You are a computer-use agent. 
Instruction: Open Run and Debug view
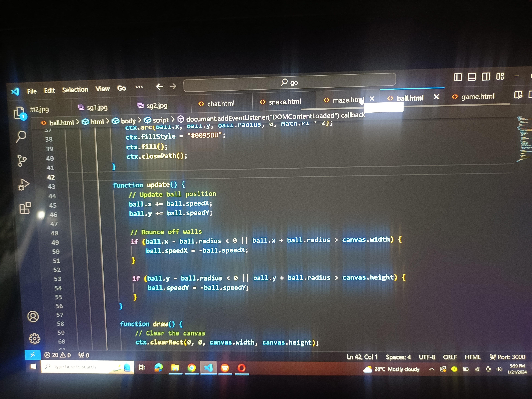coord(24,185)
